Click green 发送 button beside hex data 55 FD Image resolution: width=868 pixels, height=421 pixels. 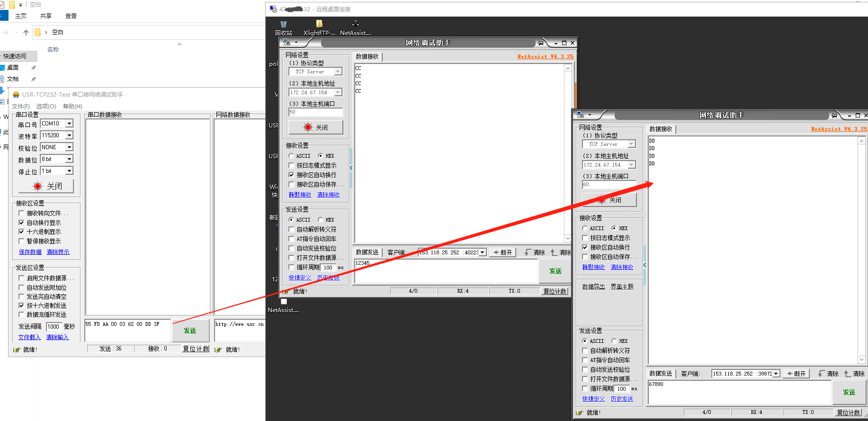click(190, 331)
